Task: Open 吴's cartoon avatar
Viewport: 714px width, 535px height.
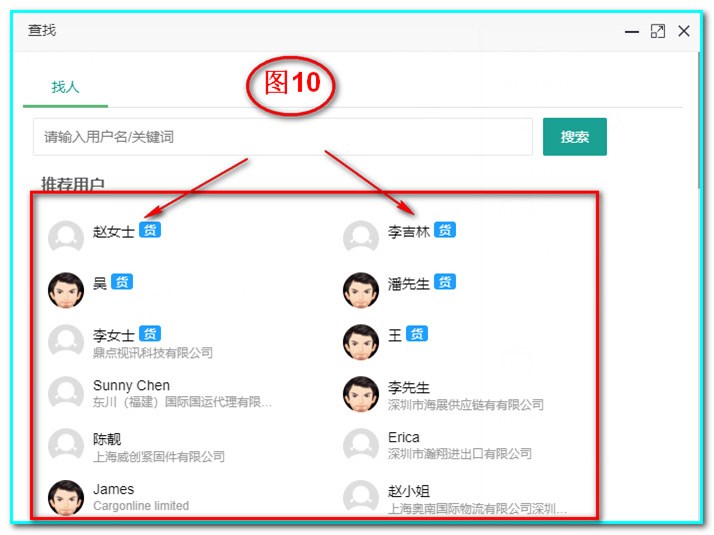Action: [x=66, y=290]
